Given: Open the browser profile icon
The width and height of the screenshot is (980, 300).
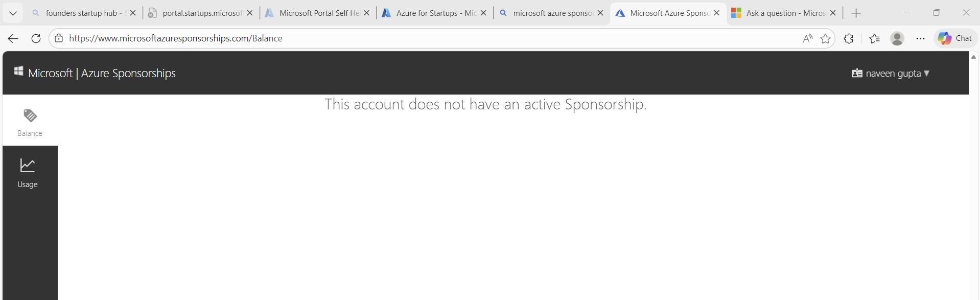Looking at the screenshot, I should [x=897, y=38].
